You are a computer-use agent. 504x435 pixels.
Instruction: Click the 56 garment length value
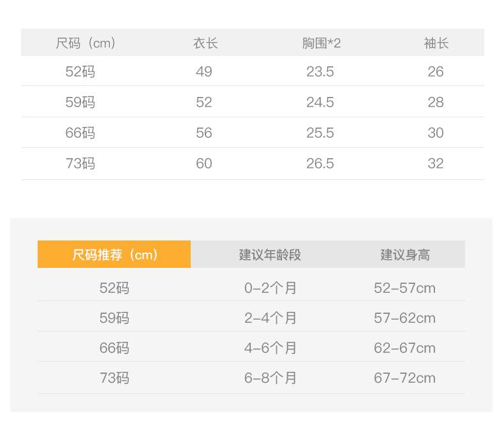point(204,133)
